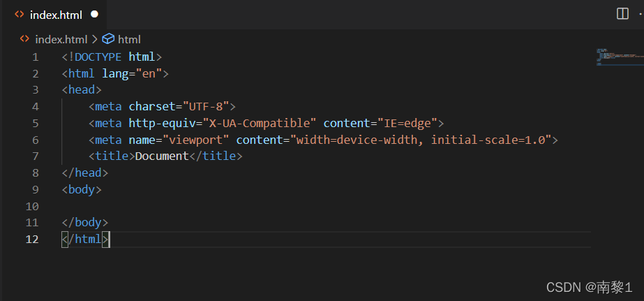The image size is (644, 301).
Task: Click the UTF-8 charset value
Action: tap(206, 107)
